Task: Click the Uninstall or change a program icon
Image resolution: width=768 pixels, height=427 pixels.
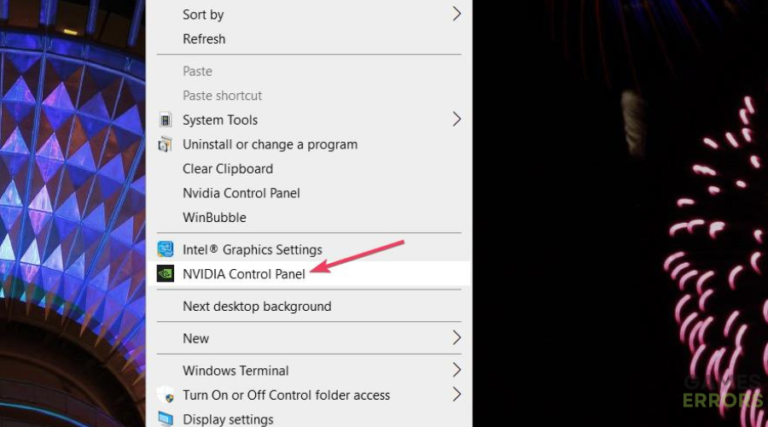Action: 165,144
